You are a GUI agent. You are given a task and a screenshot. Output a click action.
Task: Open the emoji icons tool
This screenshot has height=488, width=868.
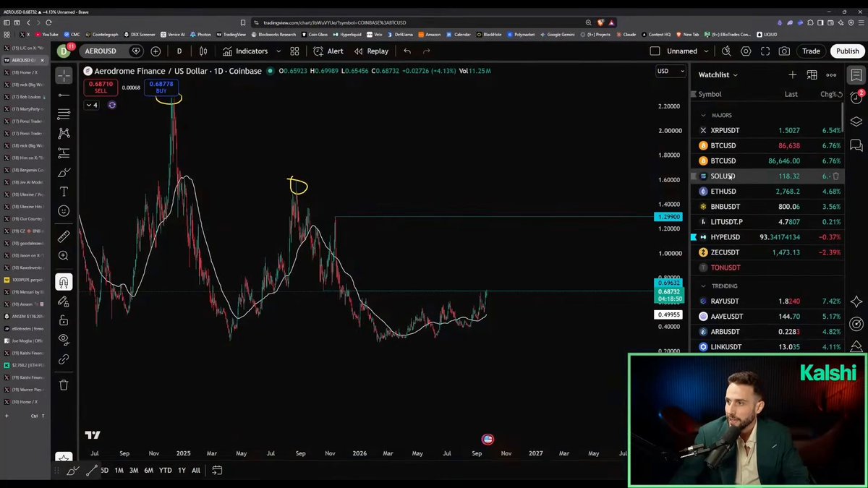[x=64, y=211]
